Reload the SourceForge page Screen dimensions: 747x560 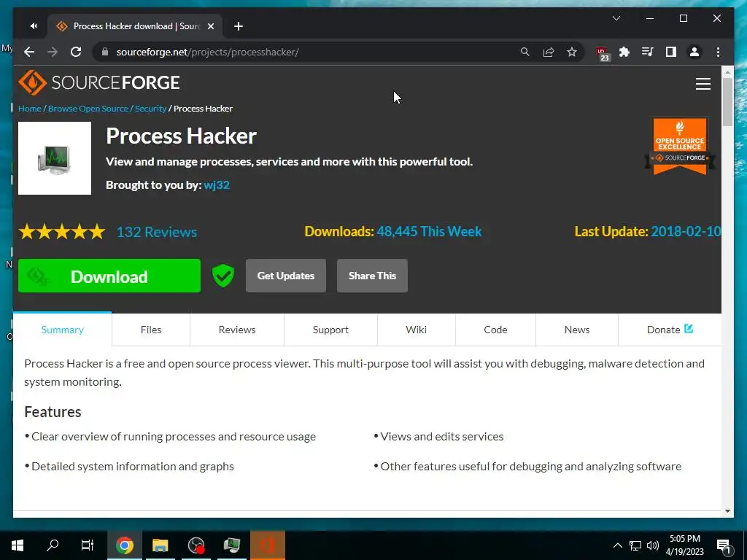(76, 52)
